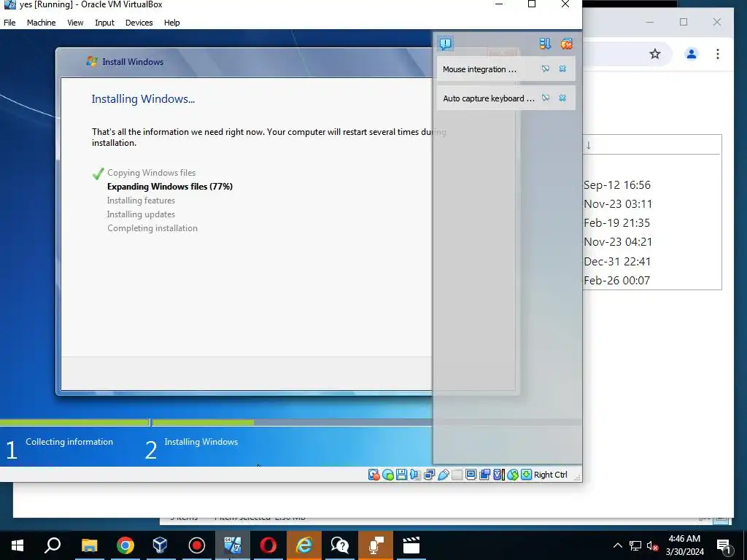Open Internet Explorer from the taskbar
The image size is (747, 560).
(304, 545)
